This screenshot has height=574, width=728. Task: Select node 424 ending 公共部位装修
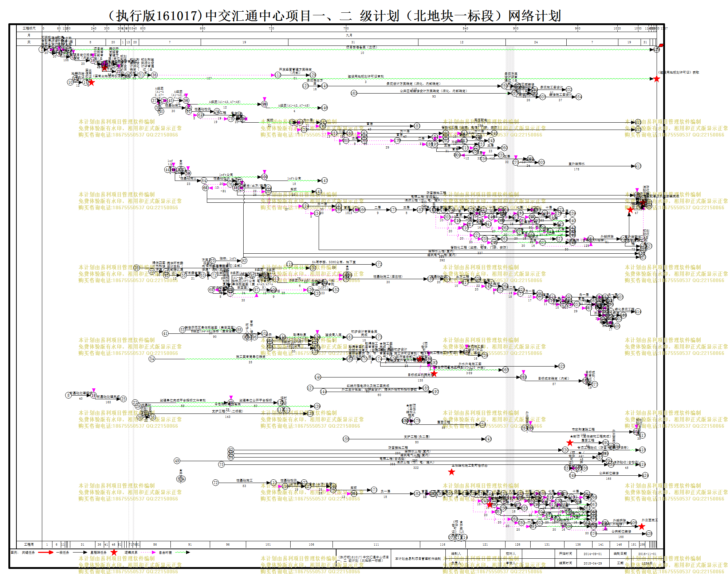[645, 475]
